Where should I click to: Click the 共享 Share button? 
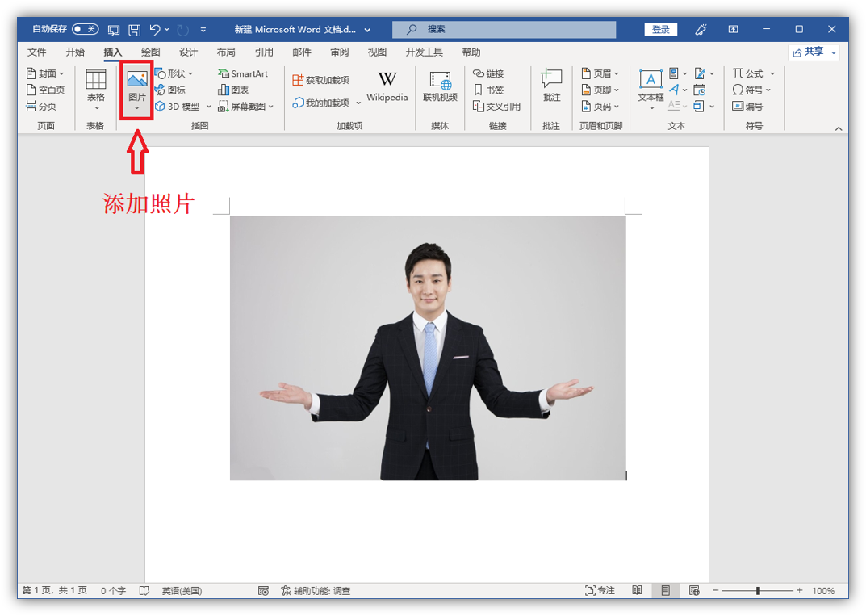[x=814, y=52]
